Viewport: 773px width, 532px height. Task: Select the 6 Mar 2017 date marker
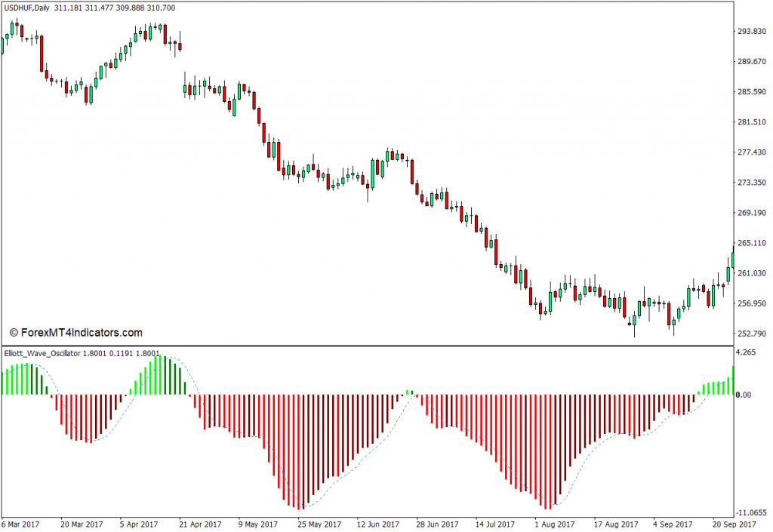coord(22,524)
